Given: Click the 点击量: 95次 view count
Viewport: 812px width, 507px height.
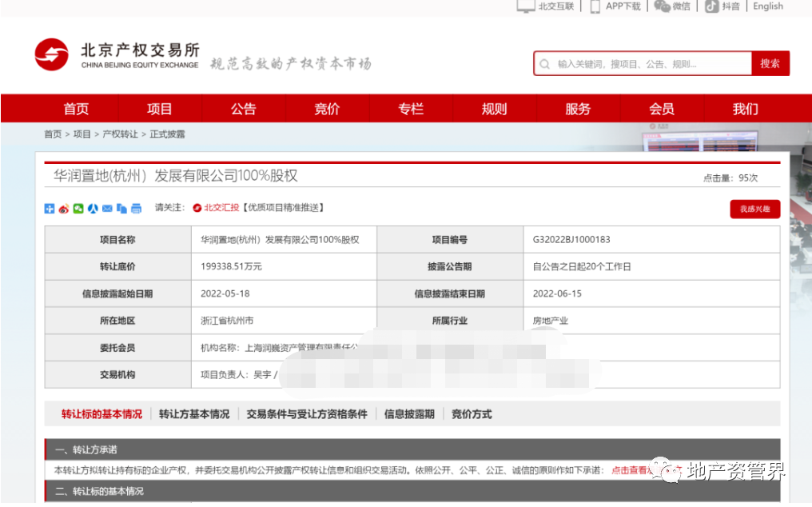Looking at the screenshot, I should (730, 178).
